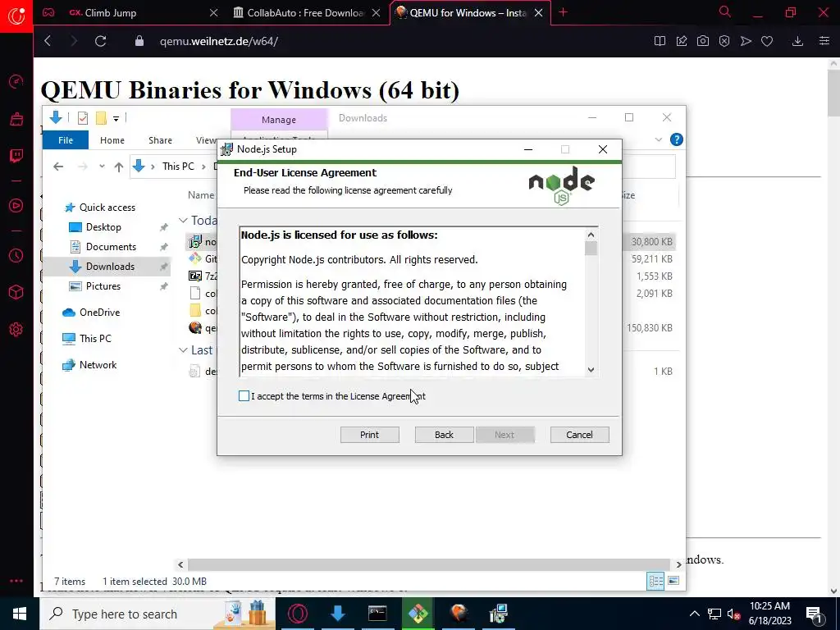Go back in Explorer navigation

58,167
